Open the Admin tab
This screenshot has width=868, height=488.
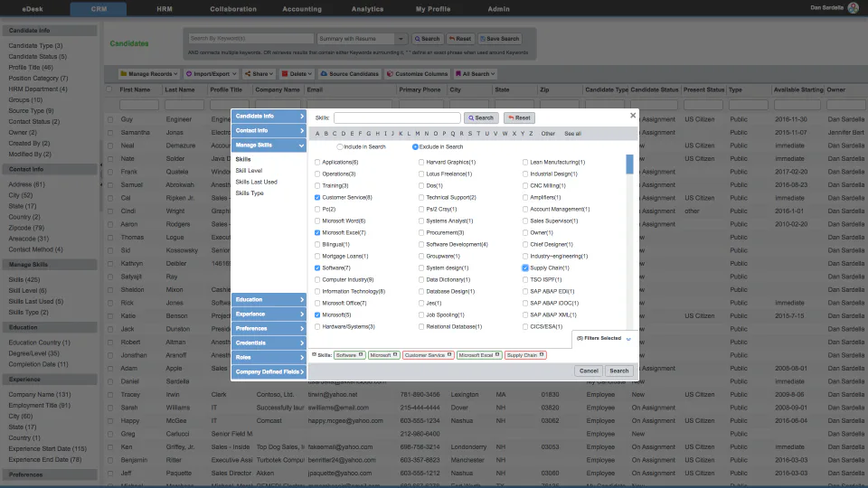pyautogui.click(x=499, y=9)
